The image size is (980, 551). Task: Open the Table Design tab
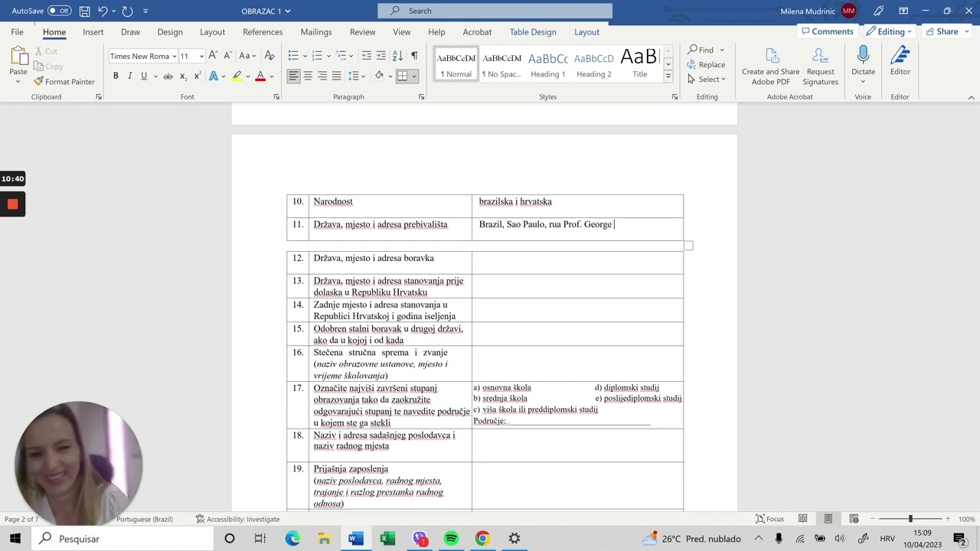click(x=533, y=32)
